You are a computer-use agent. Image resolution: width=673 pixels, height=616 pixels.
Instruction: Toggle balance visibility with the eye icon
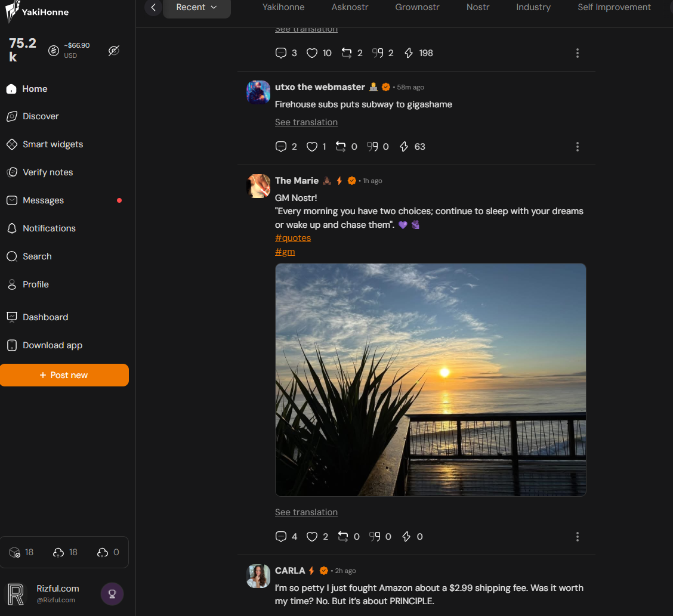[x=114, y=51]
